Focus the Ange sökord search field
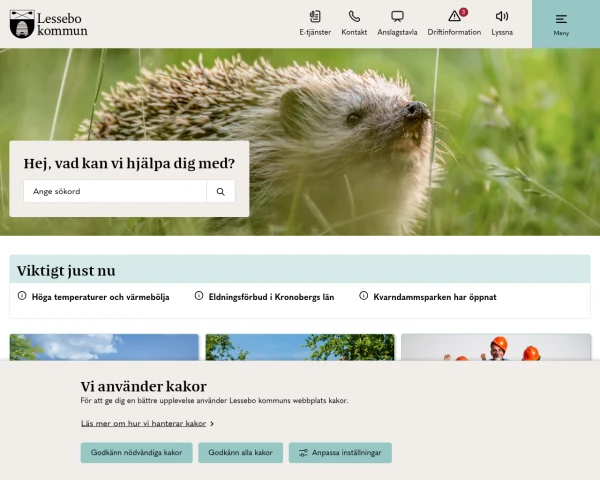Image resolution: width=600 pixels, height=480 pixels. click(115, 191)
